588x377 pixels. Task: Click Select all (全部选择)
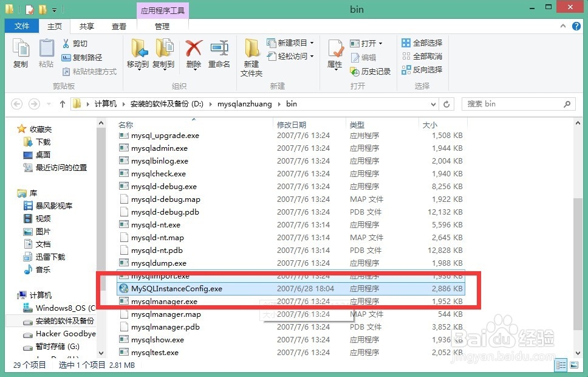pyautogui.click(x=422, y=43)
